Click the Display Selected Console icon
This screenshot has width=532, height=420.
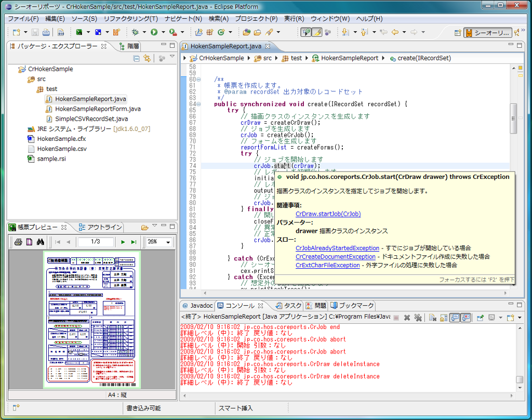point(491,318)
